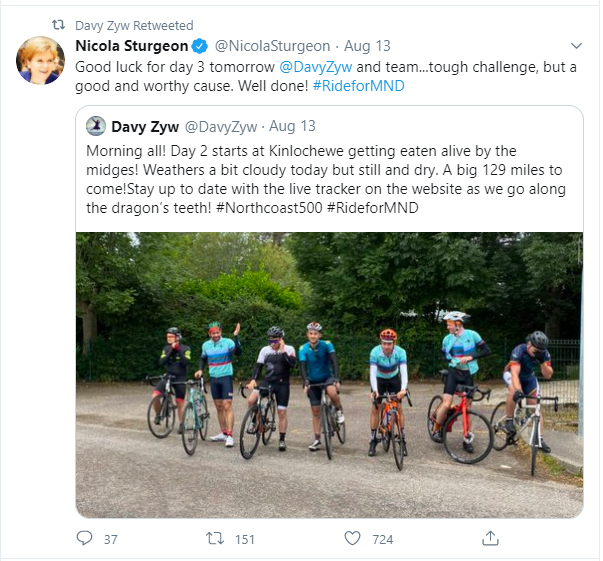Expand the tweet options chevron
The width and height of the screenshot is (603, 561).
pos(575,47)
